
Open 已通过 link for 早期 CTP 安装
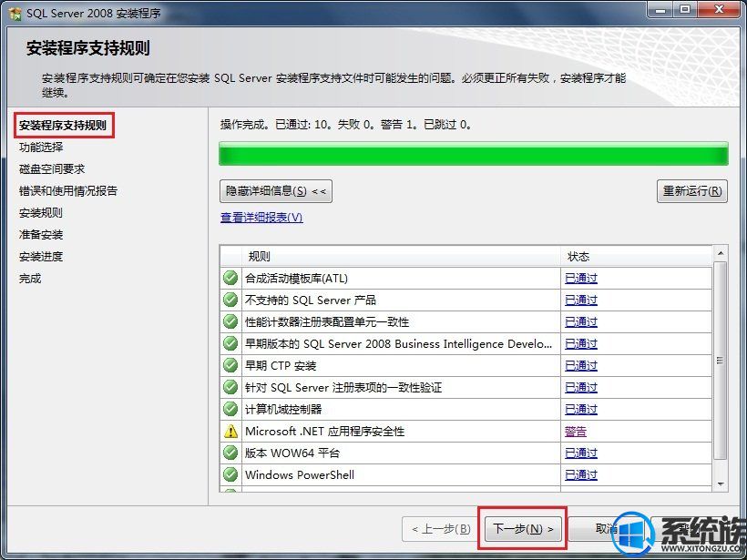[x=580, y=366]
